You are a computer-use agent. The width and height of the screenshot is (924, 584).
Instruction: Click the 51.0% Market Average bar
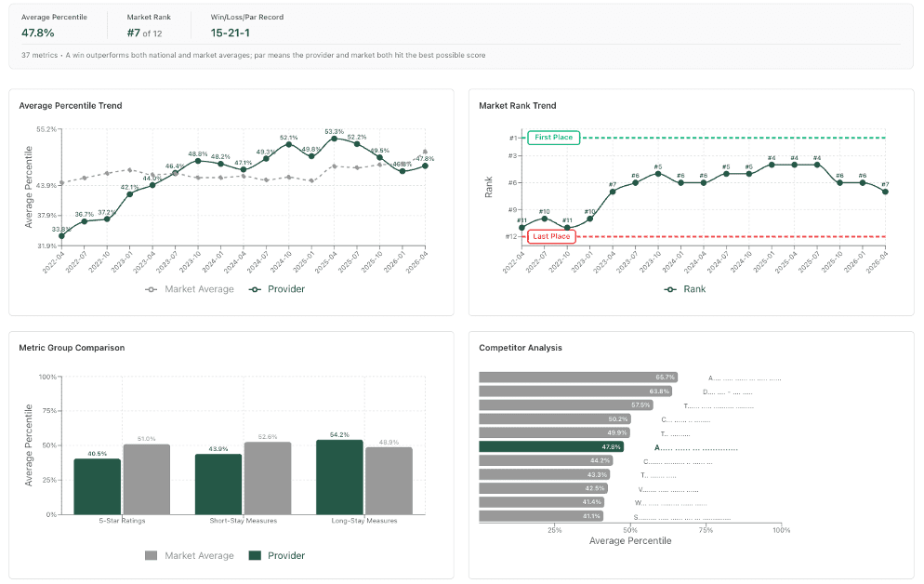pyautogui.click(x=147, y=480)
